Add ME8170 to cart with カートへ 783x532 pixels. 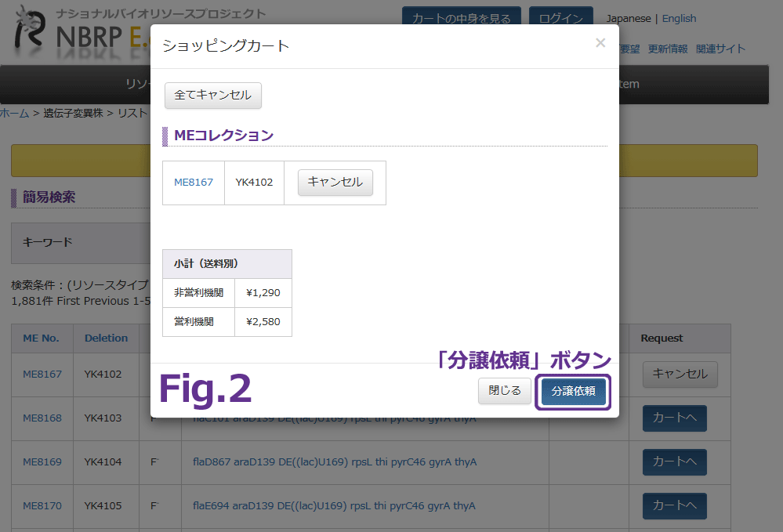674,505
